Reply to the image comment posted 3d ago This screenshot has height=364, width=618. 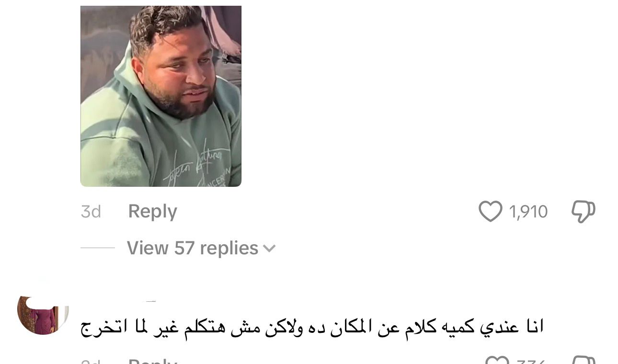tap(153, 211)
